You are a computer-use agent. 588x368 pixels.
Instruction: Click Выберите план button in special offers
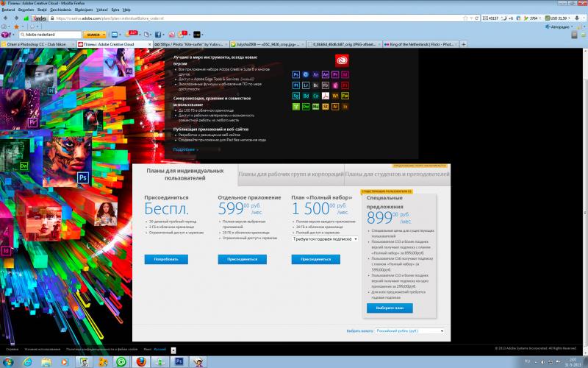(x=390, y=308)
